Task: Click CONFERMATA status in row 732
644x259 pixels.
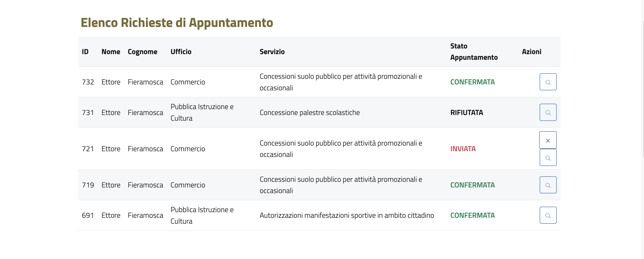Action: point(472,82)
